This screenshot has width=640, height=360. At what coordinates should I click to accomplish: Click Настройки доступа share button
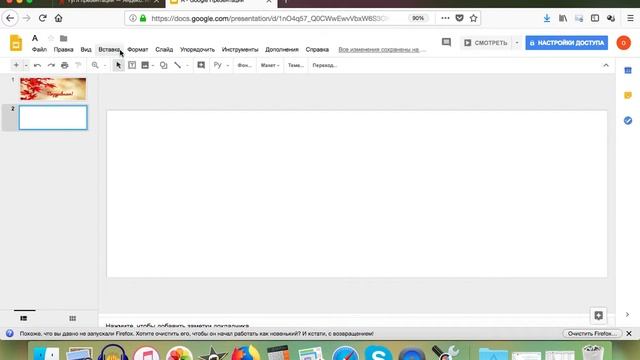[x=567, y=42]
